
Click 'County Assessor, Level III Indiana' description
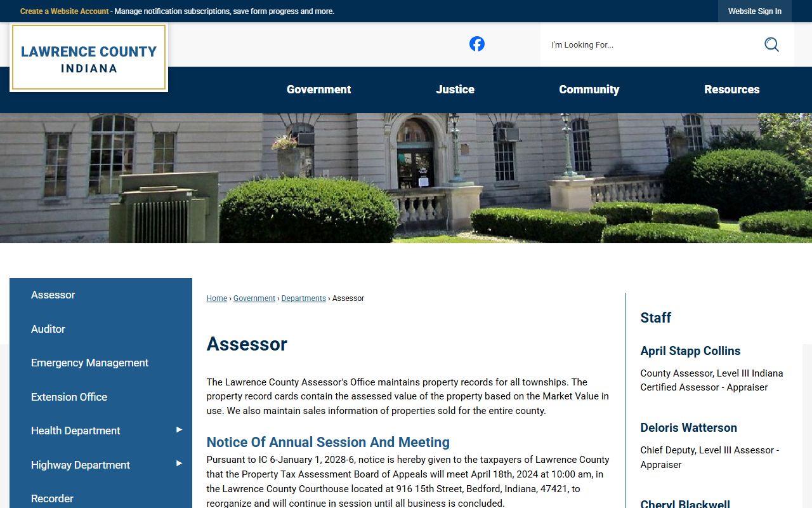(712, 373)
